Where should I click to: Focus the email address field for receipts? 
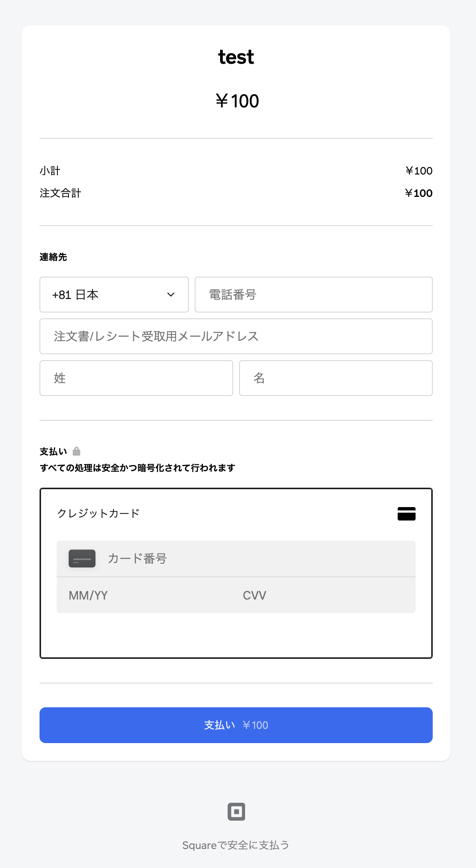236,336
